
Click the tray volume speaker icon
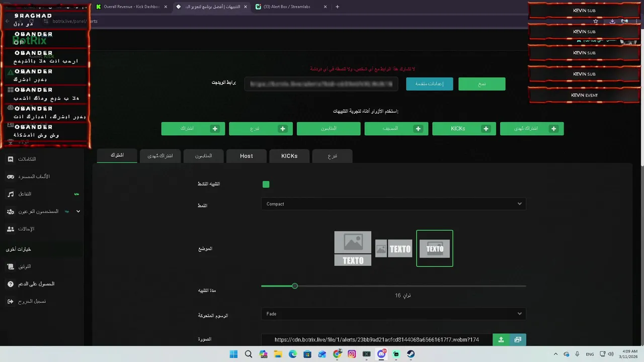click(x=611, y=354)
